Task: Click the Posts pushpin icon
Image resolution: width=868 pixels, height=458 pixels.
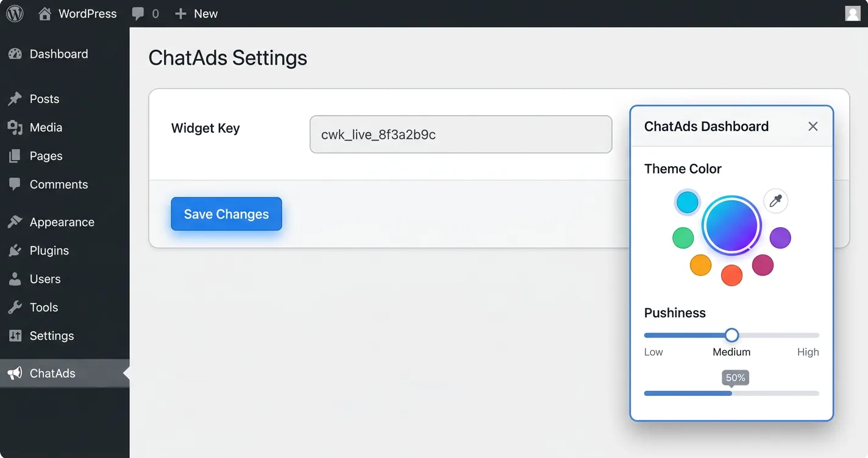Action: click(x=15, y=99)
